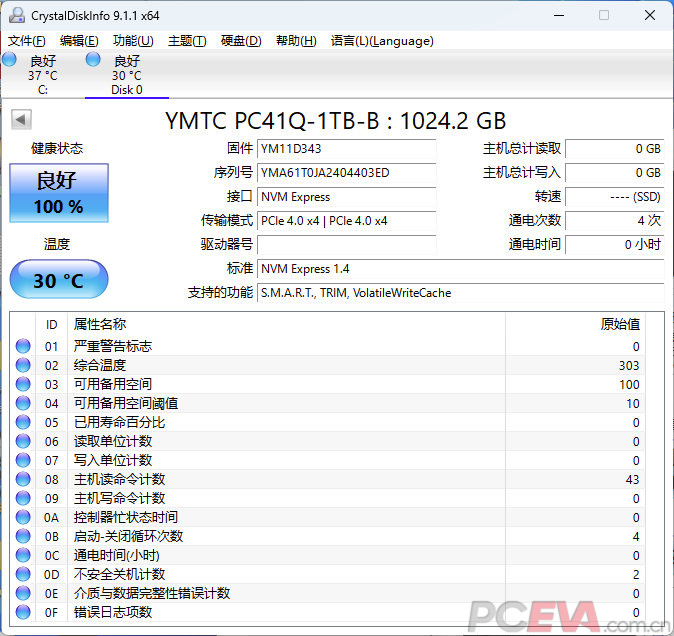Click the 固件 firmware value field
This screenshot has height=636, width=674.
tap(346, 149)
